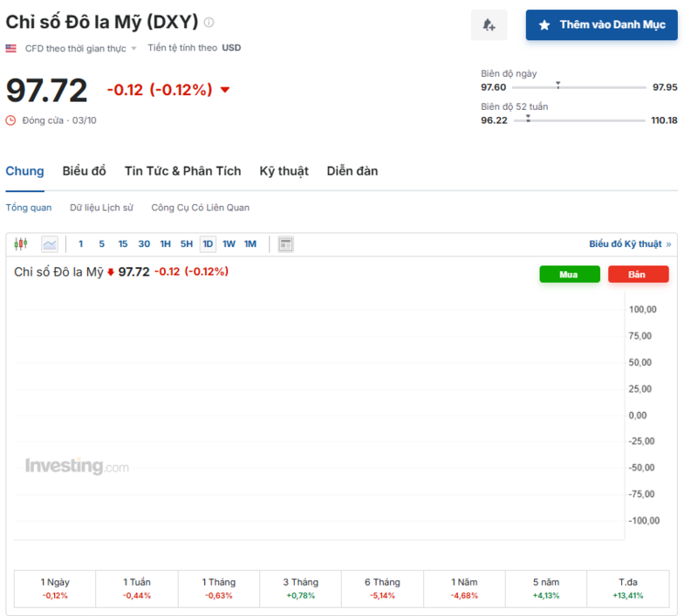
Task: Click the info icon beside DXY title
Action: 209,22
